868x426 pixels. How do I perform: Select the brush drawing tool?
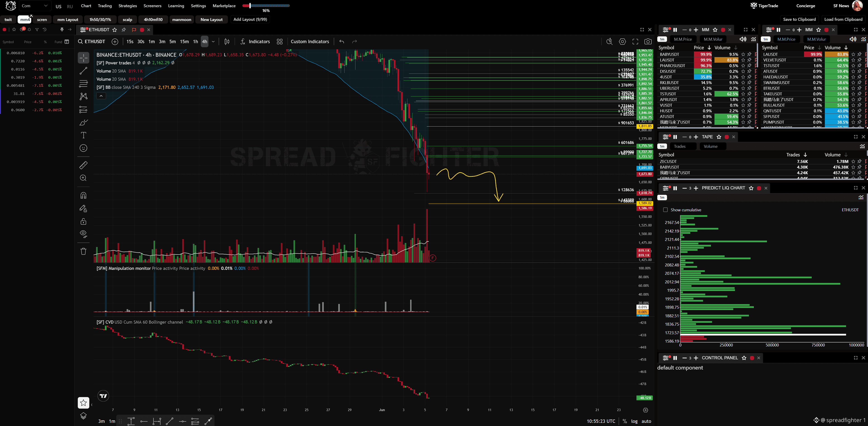click(x=83, y=122)
